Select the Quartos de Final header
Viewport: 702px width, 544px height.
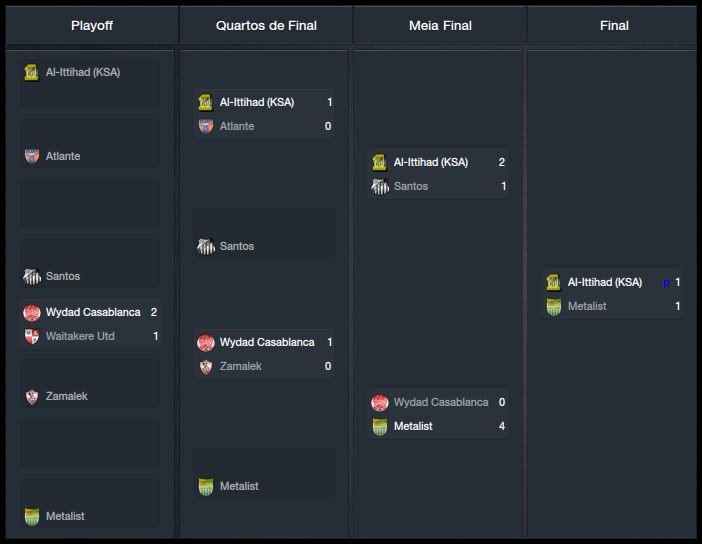265,25
